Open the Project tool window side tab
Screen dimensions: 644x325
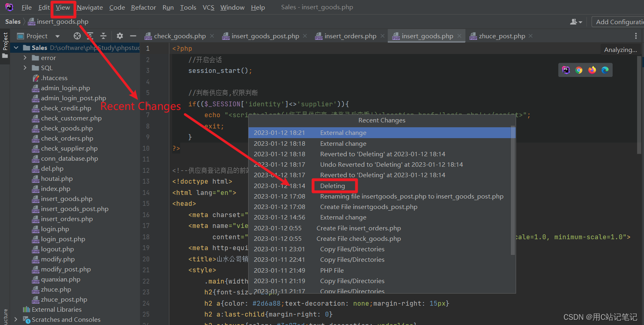(x=5, y=45)
